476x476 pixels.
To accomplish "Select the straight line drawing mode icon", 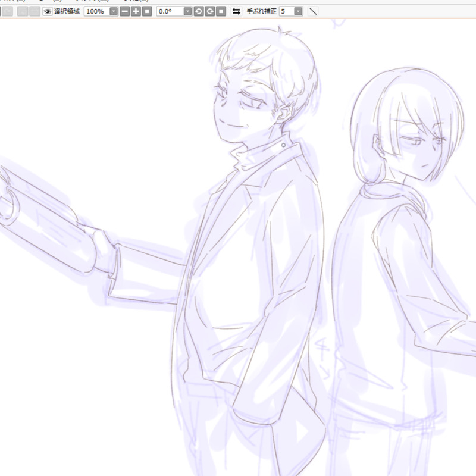I will click(313, 11).
